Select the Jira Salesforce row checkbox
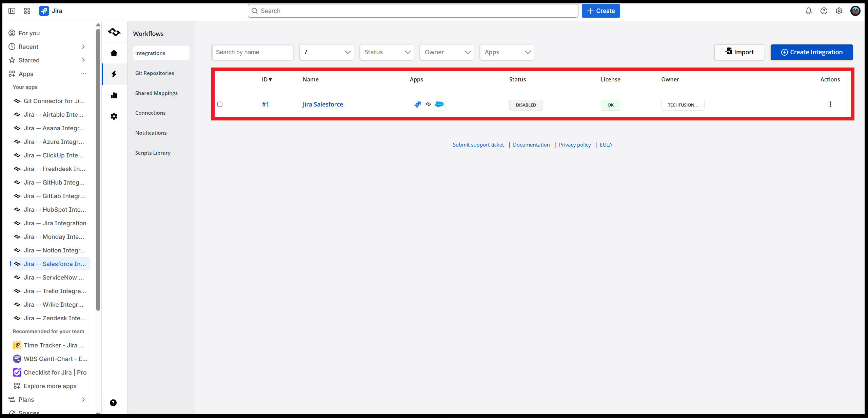This screenshot has height=418, width=868. (x=220, y=104)
